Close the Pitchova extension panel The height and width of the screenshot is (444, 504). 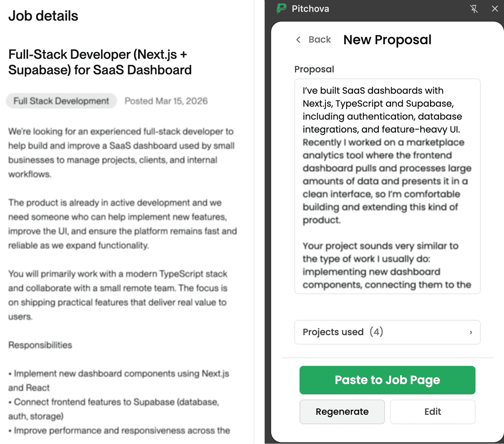[495, 9]
